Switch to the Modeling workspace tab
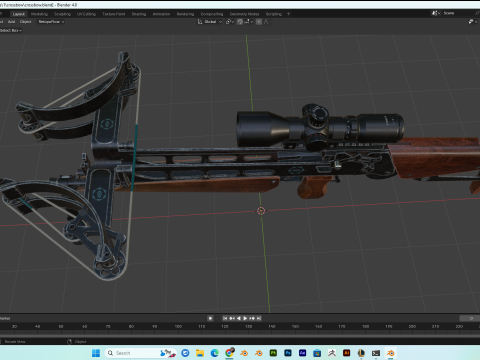Image resolution: width=480 pixels, height=360 pixels. tap(39, 14)
